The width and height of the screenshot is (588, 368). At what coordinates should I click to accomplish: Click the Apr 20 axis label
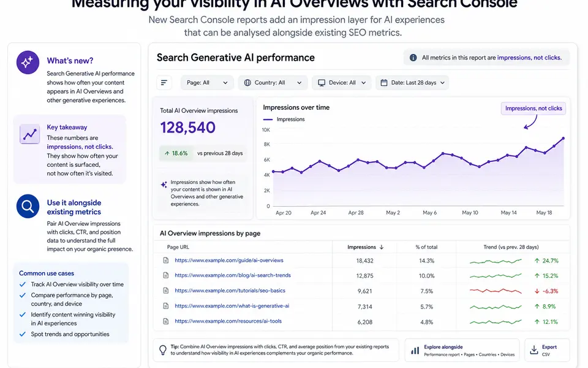(x=284, y=213)
